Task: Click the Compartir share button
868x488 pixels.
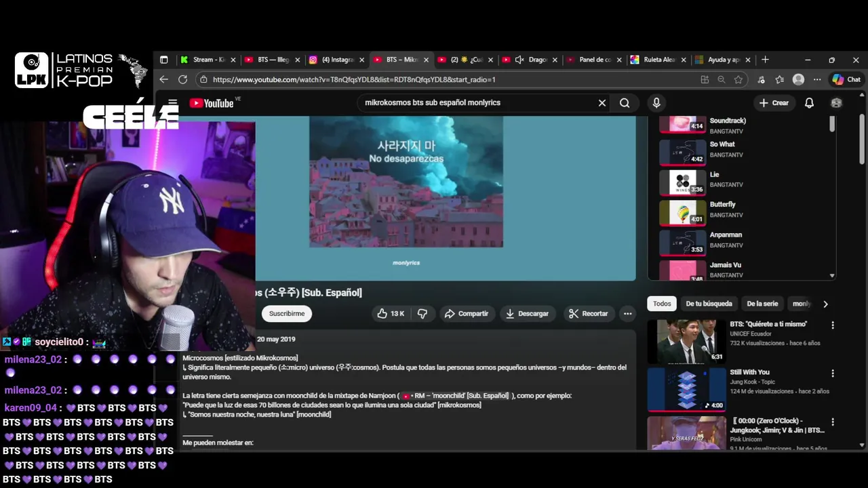Action: pos(467,314)
